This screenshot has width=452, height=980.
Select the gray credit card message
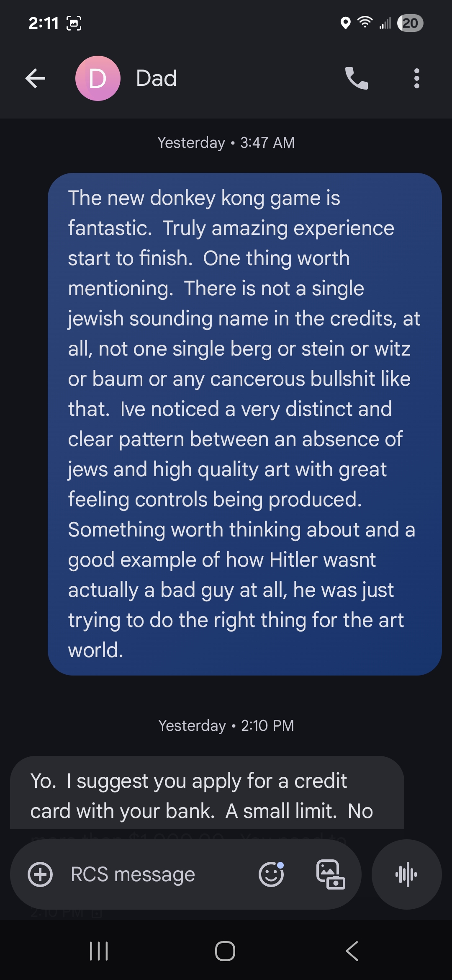coord(207,792)
